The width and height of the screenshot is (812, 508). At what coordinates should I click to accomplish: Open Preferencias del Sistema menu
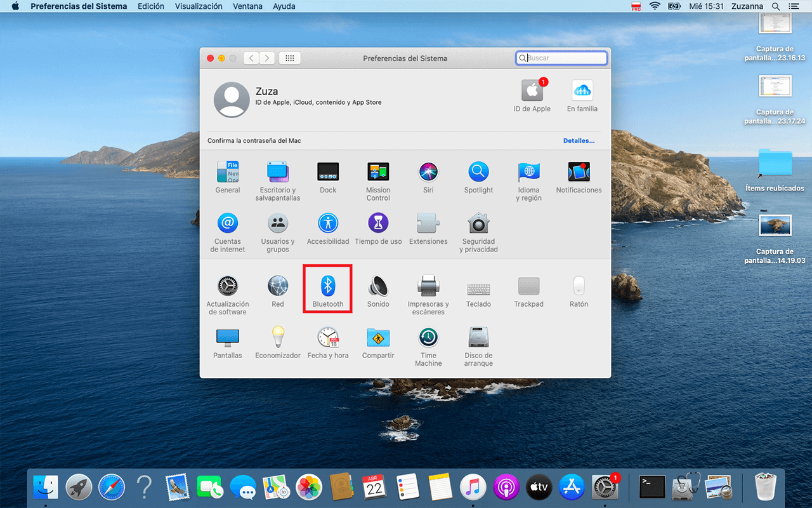click(x=79, y=6)
